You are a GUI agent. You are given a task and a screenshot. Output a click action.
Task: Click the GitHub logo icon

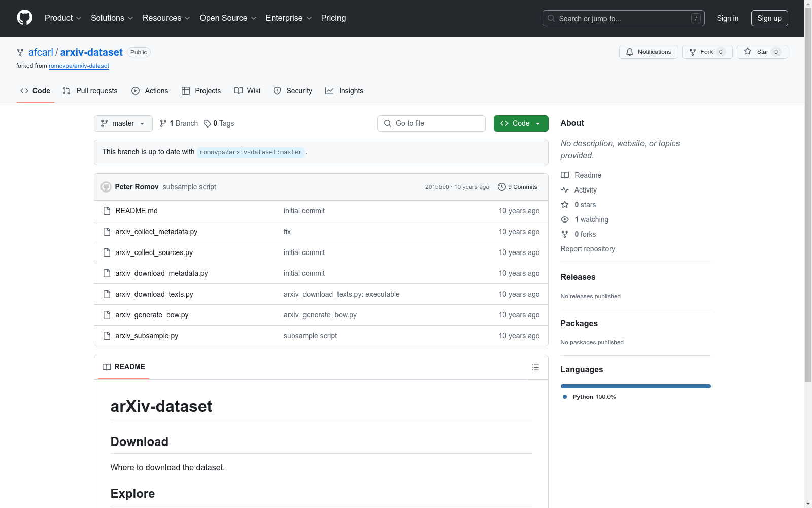[x=24, y=18]
